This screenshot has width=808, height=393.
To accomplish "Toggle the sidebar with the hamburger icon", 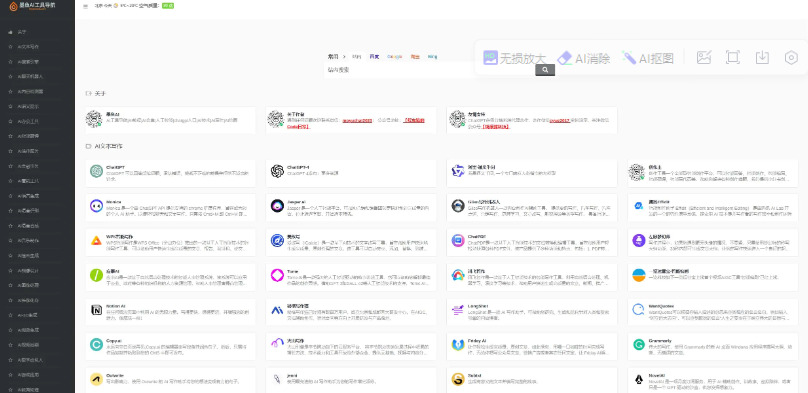I will pyautogui.click(x=85, y=6).
